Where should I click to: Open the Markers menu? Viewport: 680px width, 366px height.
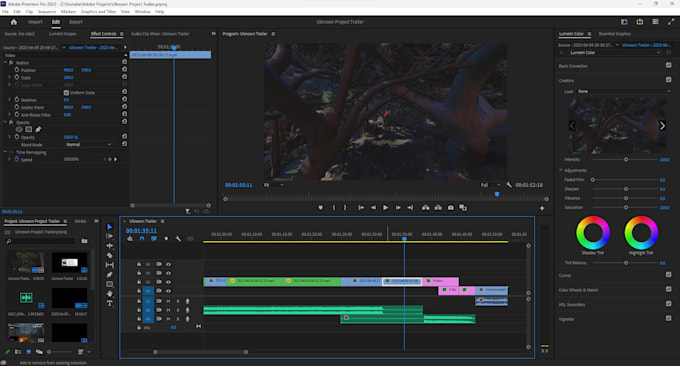pos(68,12)
